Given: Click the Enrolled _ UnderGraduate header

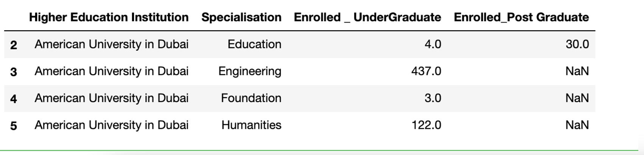Looking at the screenshot, I should tap(367, 17).
